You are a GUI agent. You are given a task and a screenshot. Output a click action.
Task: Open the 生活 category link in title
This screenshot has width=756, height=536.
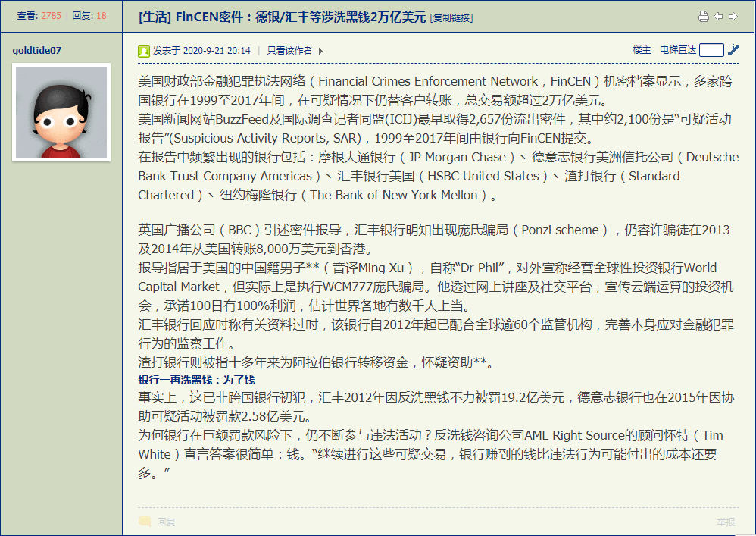(155, 17)
